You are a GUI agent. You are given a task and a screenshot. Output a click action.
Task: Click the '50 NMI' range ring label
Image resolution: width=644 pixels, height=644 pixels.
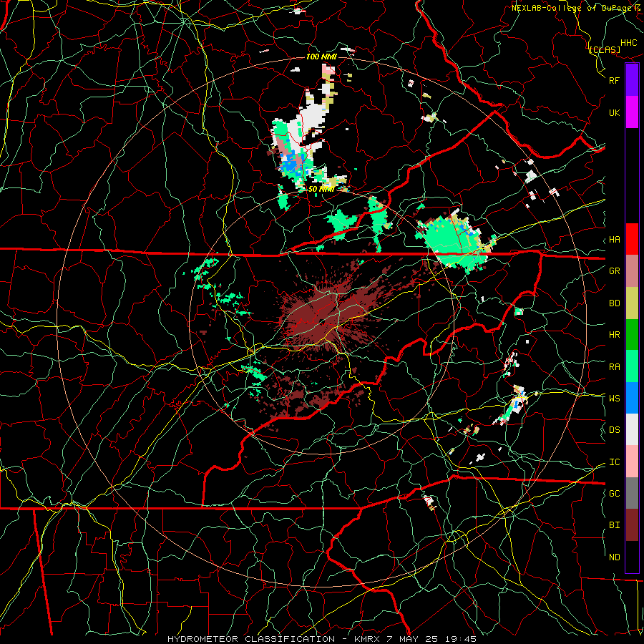321,190
